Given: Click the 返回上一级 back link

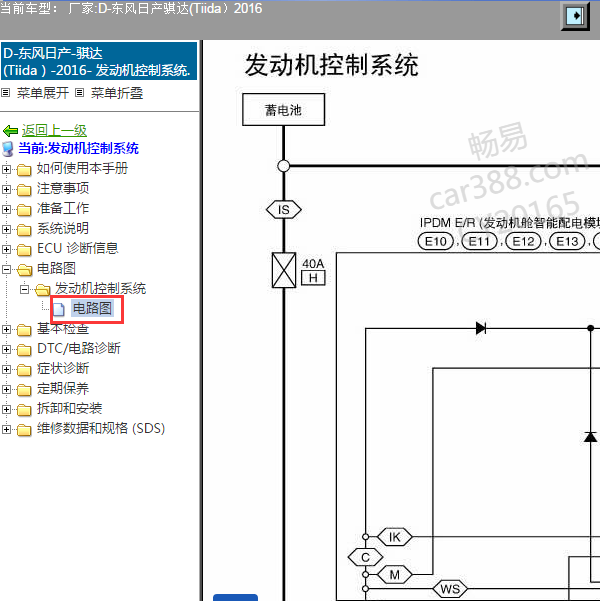Looking at the screenshot, I should 54,131.
